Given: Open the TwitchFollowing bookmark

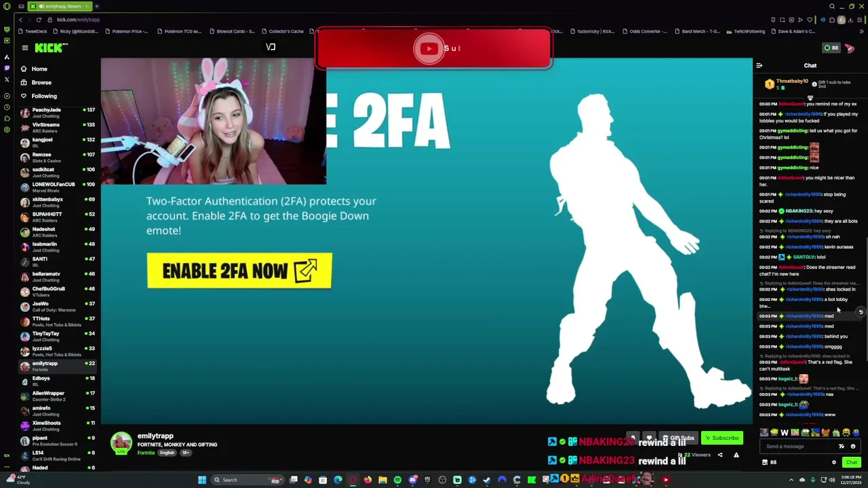Looking at the screenshot, I should pyautogui.click(x=745, y=31).
